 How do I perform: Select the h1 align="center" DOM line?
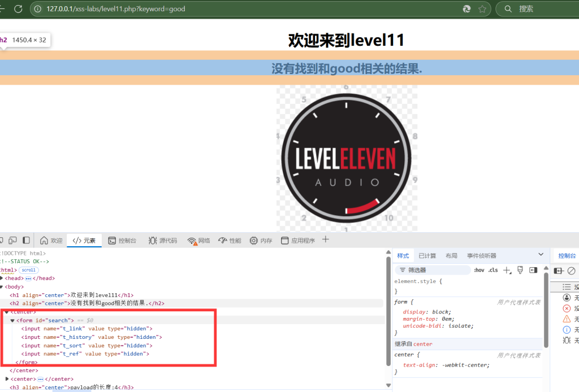[72, 295]
